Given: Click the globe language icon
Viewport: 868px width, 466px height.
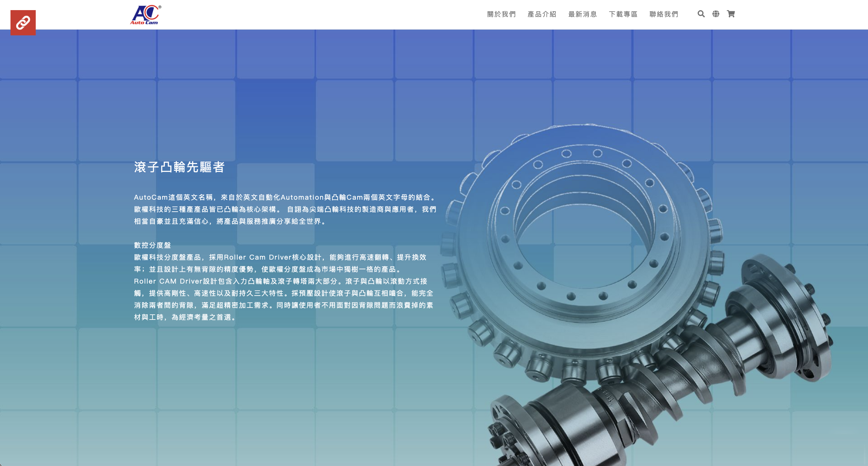Looking at the screenshot, I should (x=716, y=14).
